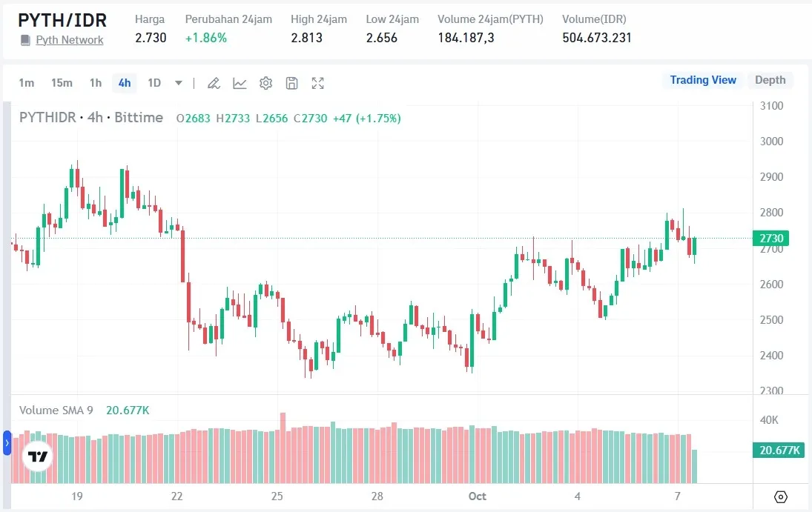Viewport: 812px width, 512px height.
Task: Open the chart indicators icon
Action: [x=240, y=83]
